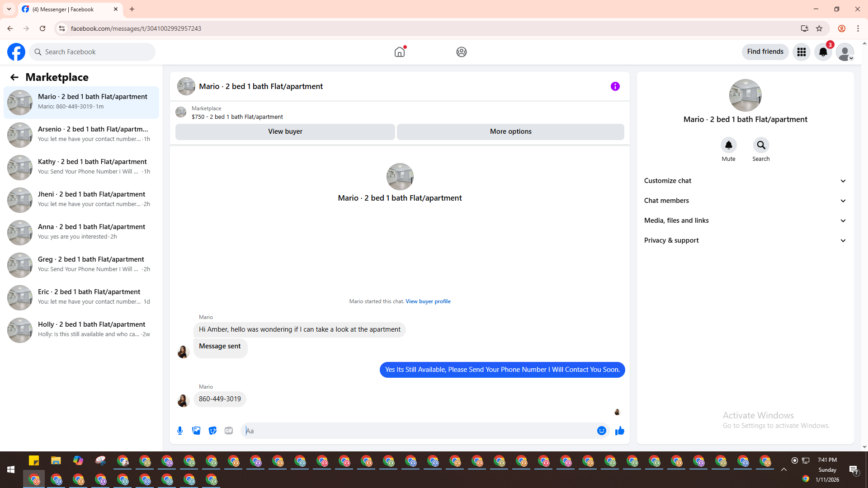Open Chrome profile icon in the toolbar
The height and width of the screenshot is (488, 868).
click(x=842, y=28)
